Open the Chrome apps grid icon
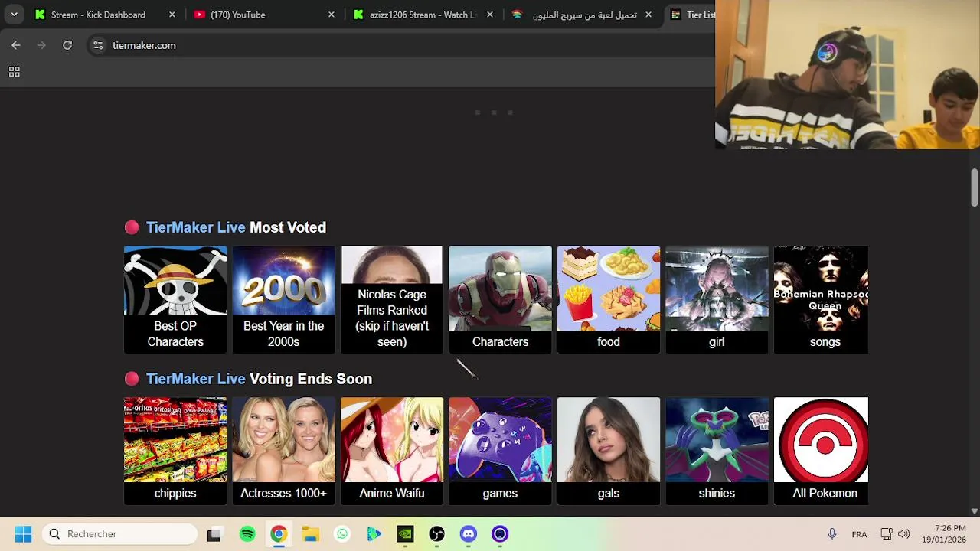The height and width of the screenshot is (551, 980). click(14, 72)
